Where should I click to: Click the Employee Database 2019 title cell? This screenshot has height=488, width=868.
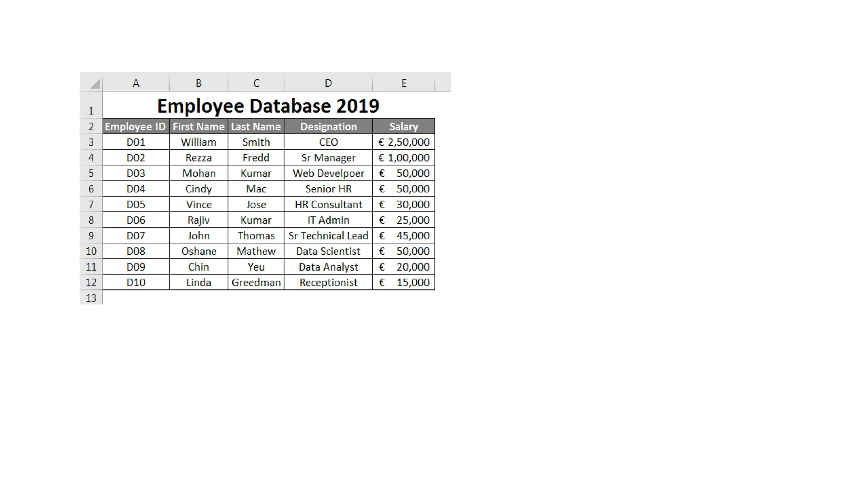269,105
